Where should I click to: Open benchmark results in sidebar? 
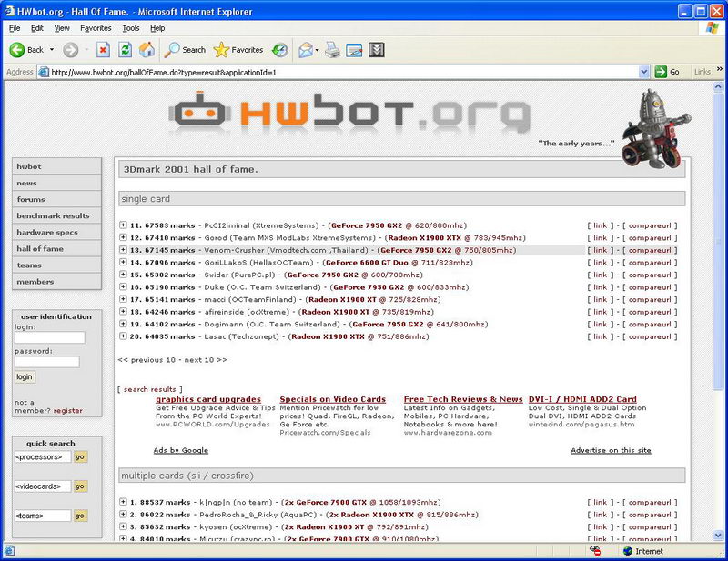56,215
